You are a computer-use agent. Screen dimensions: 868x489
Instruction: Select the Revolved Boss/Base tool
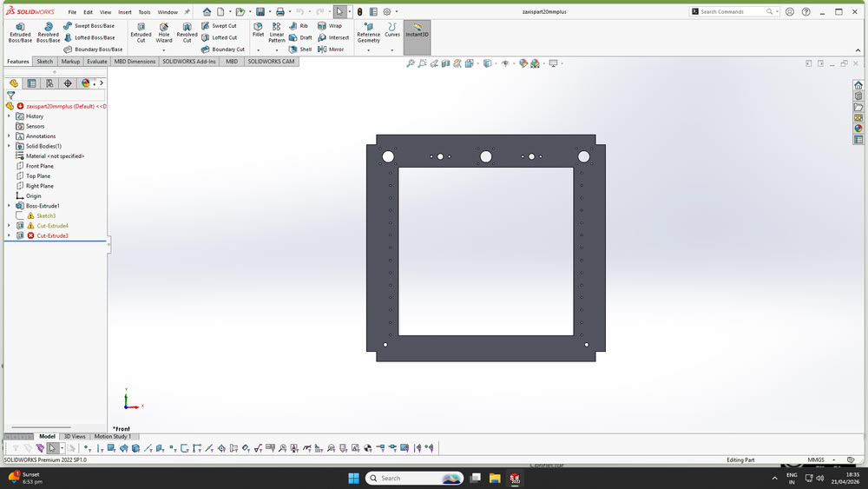coord(48,33)
